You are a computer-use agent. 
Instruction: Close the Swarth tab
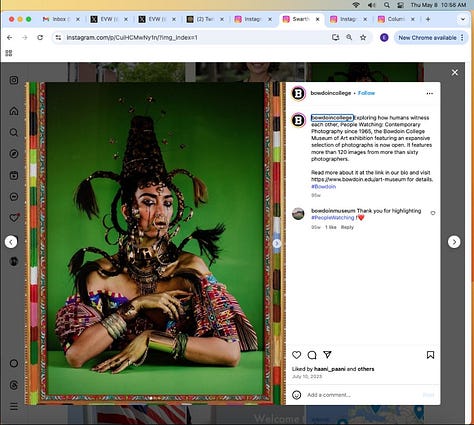pyautogui.click(x=317, y=19)
